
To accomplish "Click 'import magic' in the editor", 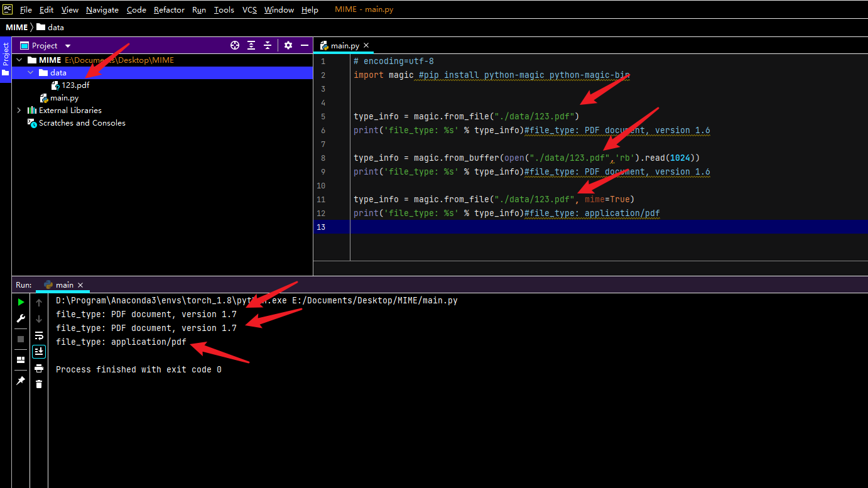I will (x=384, y=75).
